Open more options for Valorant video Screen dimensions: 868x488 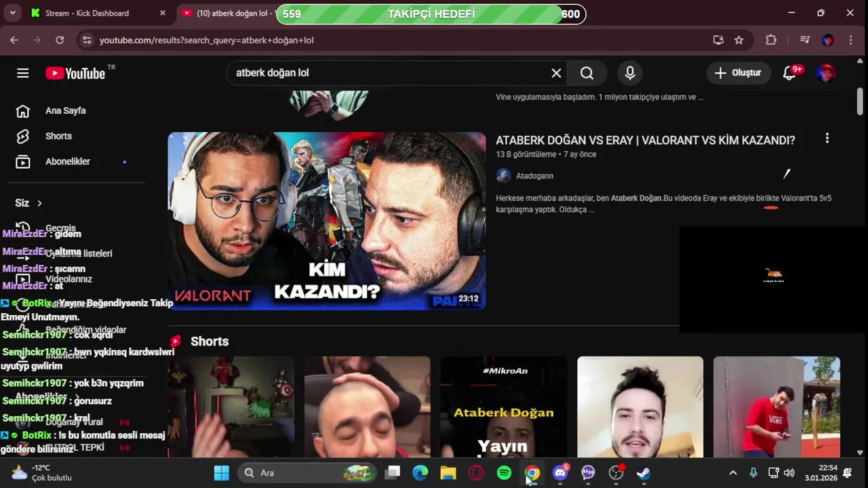coord(827,139)
